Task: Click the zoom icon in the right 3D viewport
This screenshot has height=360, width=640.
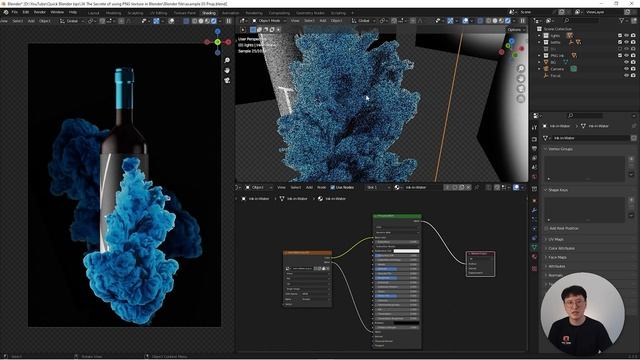Action: [x=521, y=68]
